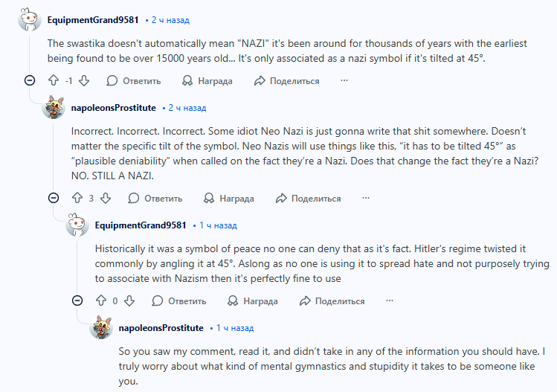Share the 3-point napoleonsProstitute comment
Screen dimensions: 557x392
pos(308,199)
